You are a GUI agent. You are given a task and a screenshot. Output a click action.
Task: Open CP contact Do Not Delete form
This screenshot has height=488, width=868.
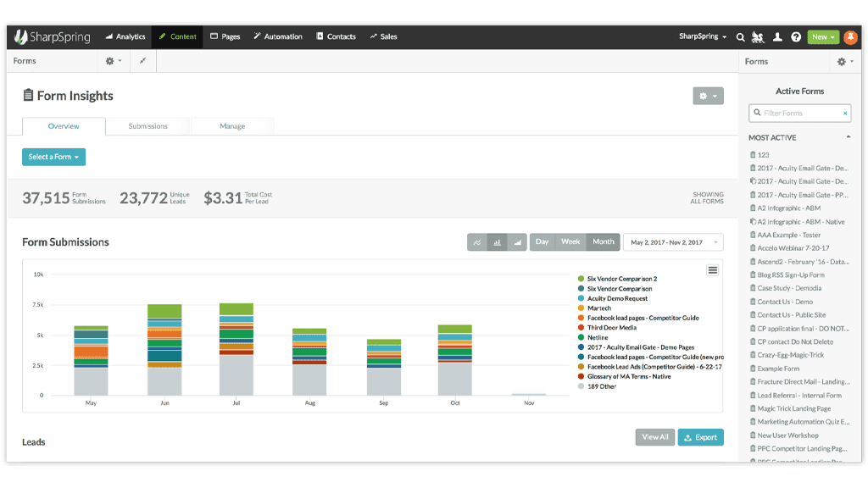(x=792, y=342)
